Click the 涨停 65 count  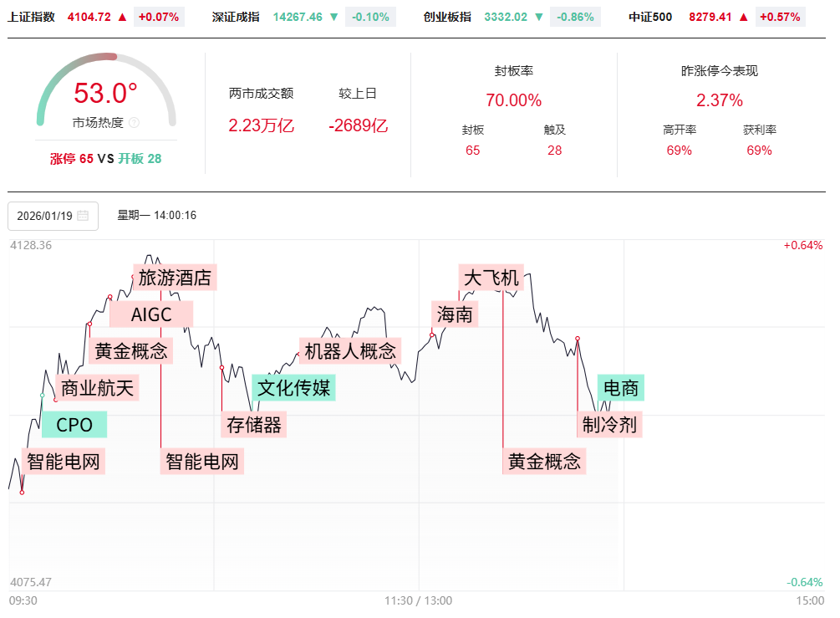pos(72,159)
